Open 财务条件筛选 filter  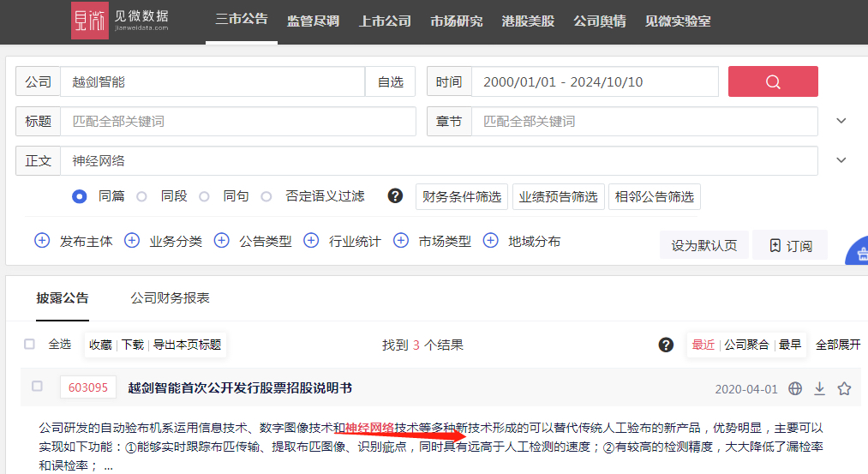pos(462,196)
